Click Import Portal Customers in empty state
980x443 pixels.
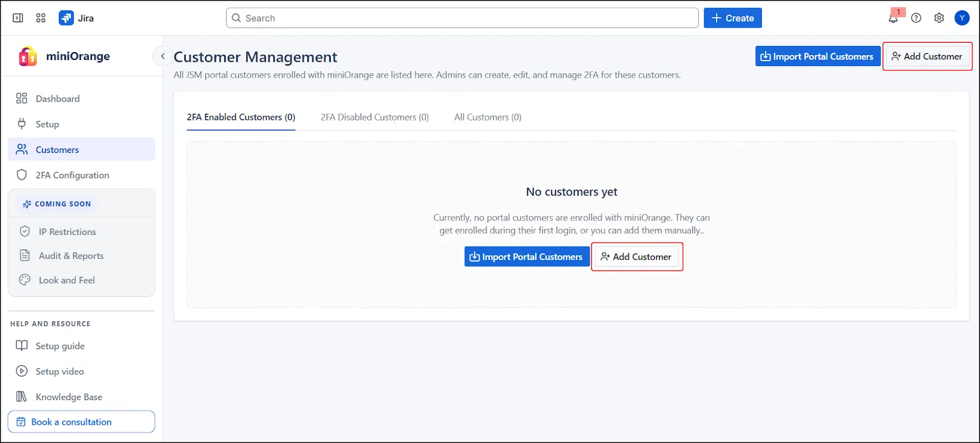527,257
